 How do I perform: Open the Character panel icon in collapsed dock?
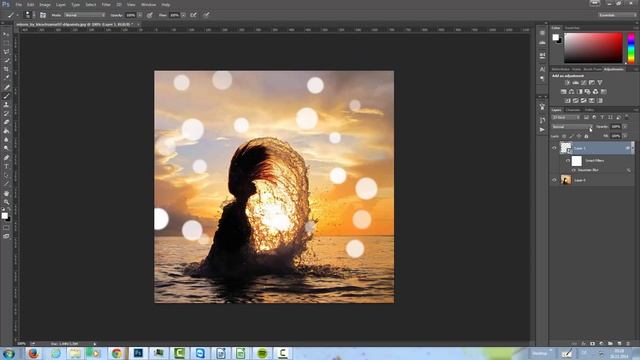tap(542, 69)
